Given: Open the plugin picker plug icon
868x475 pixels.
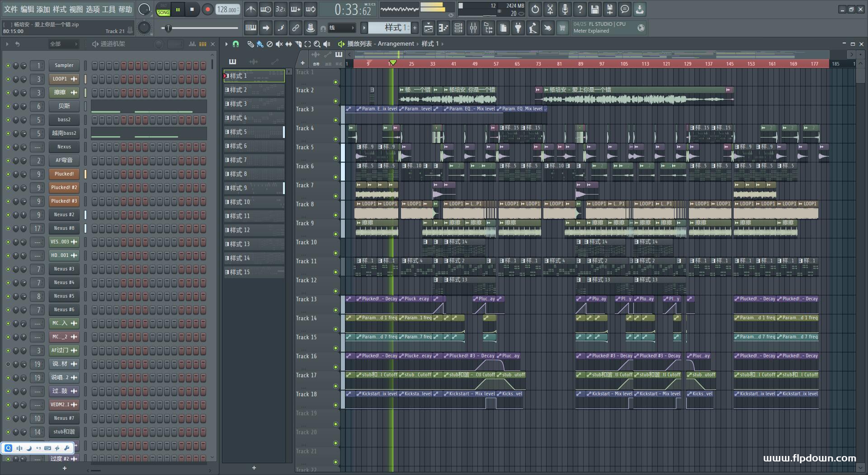Looking at the screenshot, I should pos(518,28).
